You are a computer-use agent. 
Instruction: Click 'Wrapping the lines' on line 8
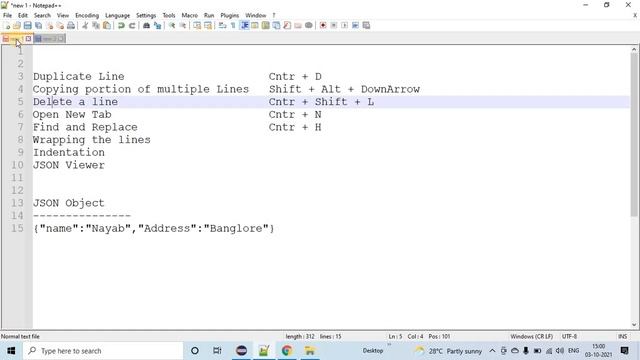[x=91, y=140]
